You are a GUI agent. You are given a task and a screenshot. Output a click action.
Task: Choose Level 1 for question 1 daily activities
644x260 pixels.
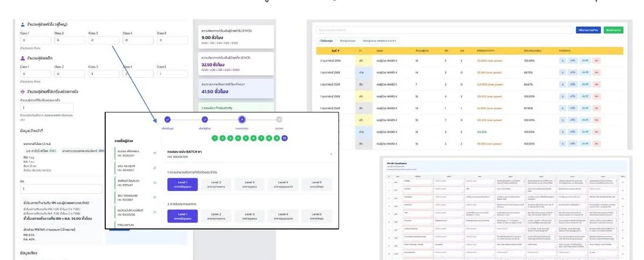pyautogui.click(x=183, y=184)
